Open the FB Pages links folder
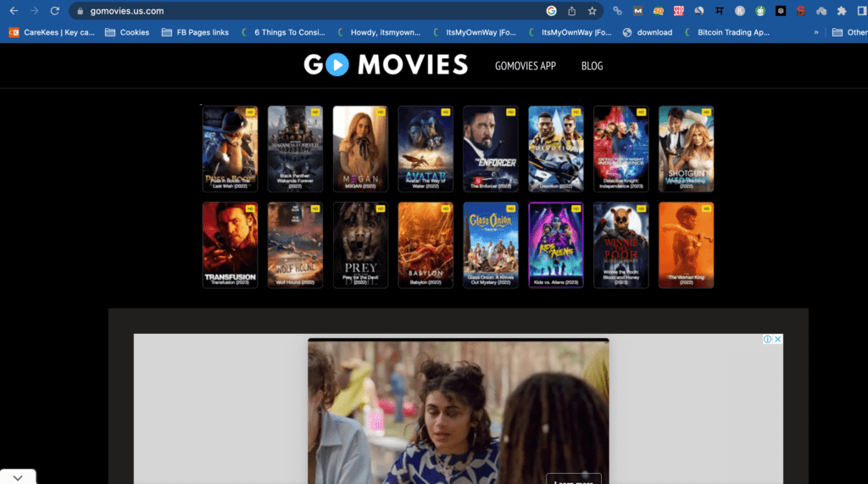Image resolution: width=868 pixels, height=484 pixels. (195, 32)
